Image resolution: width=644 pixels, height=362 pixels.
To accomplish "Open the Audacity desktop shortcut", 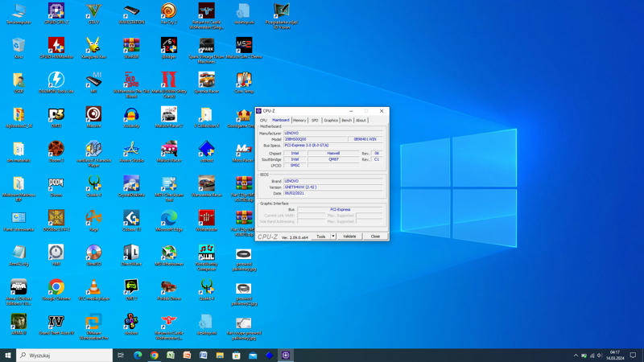I will click(131, 117).
